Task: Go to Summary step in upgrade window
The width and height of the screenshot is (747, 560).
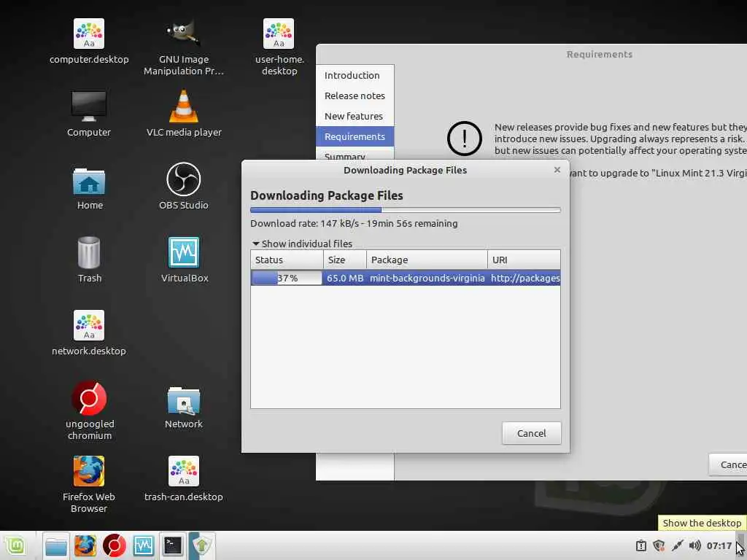Action: pos(355,155)
